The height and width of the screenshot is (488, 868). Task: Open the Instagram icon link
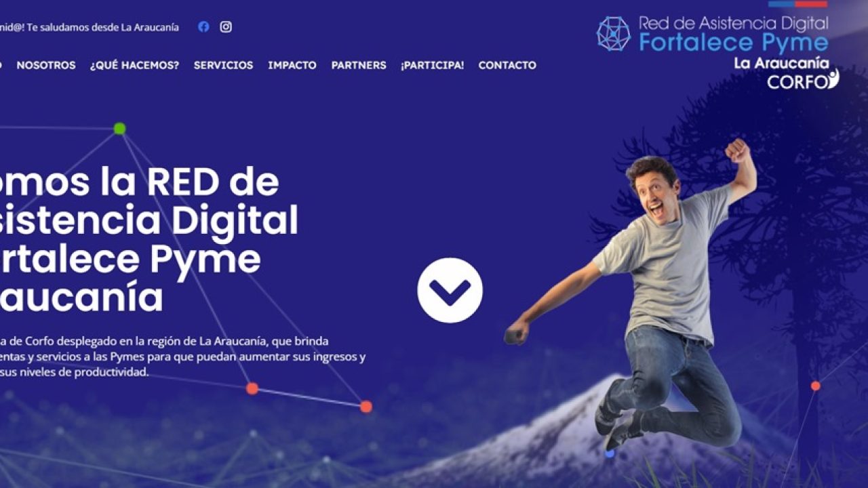coord(226,27)
